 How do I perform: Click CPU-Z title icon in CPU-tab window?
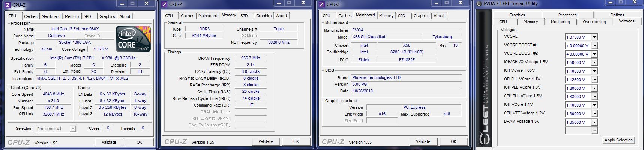tap(7, 5)
